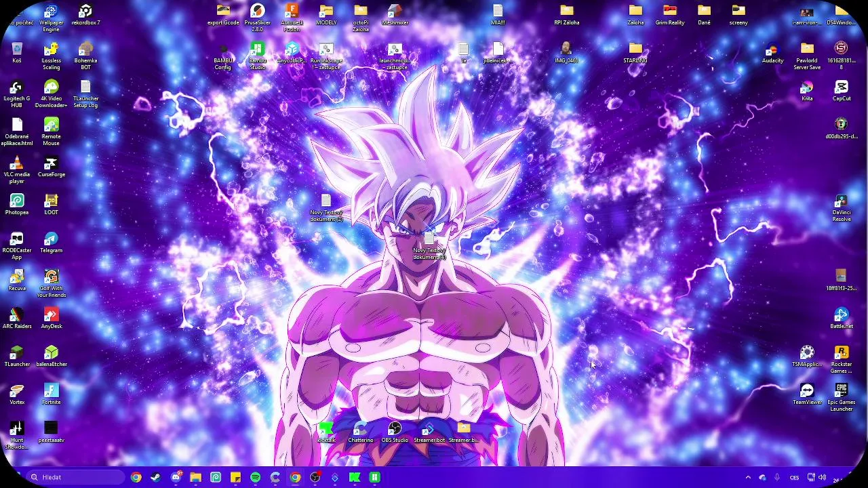This screenshot has width=868, height=488.
Task: Select TLauncher Setup Log text file
Action: click(85, 94)
